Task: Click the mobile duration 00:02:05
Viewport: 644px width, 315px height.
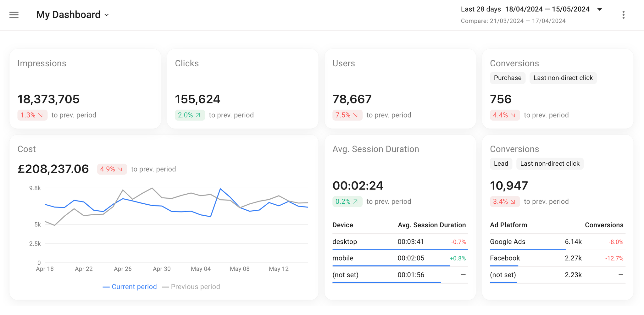Action: coord(411,258)
